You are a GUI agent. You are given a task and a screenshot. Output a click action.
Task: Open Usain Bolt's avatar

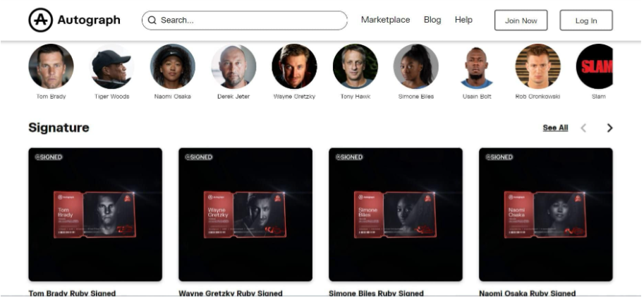pyautogui.click(x=477, y=66)
